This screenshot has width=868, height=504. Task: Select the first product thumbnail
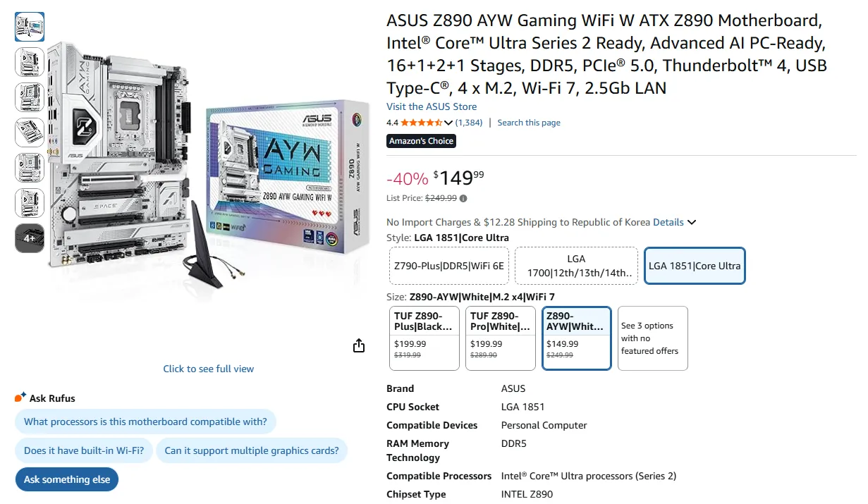click(30, 27)
